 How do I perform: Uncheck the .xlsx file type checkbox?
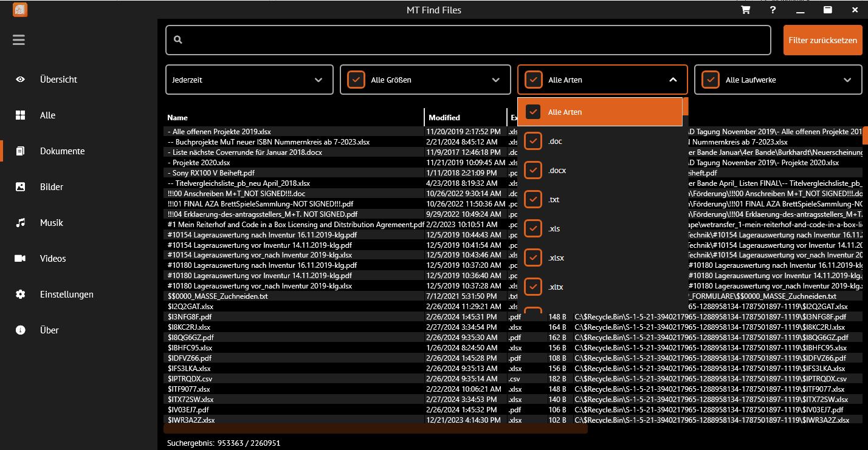tap(533, 257)
